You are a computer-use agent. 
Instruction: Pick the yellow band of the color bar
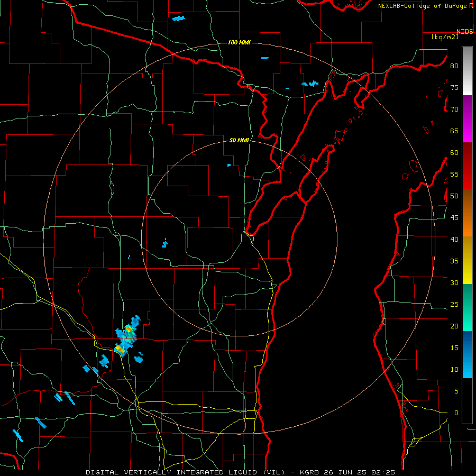point(467,260)
